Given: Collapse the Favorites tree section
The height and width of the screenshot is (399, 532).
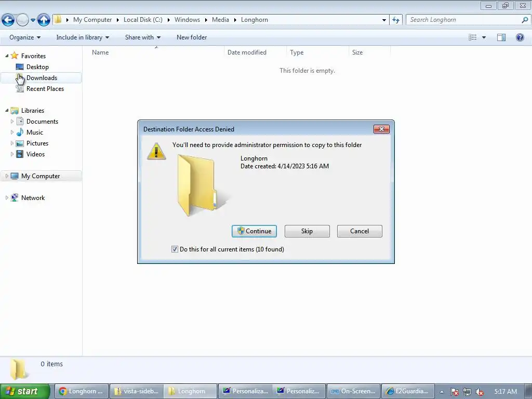Looking at the screenshot, I should click(7, 56).
